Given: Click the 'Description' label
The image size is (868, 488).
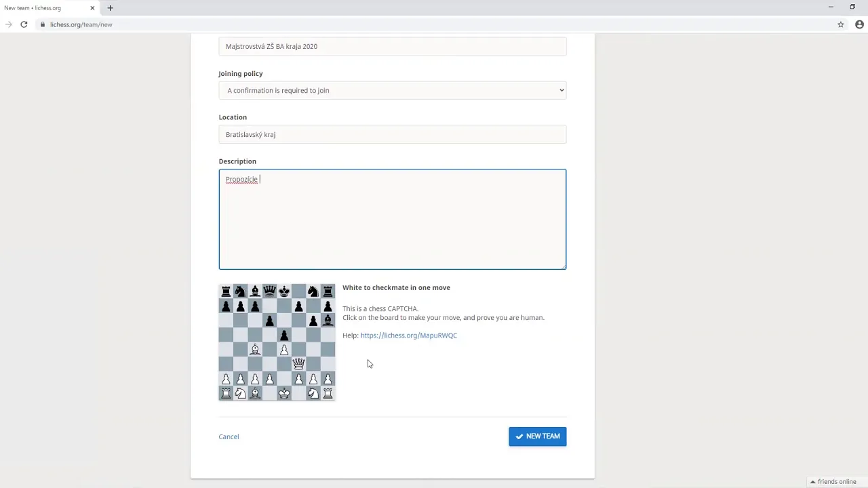Looking at the screenshot, I should point(237,161).
